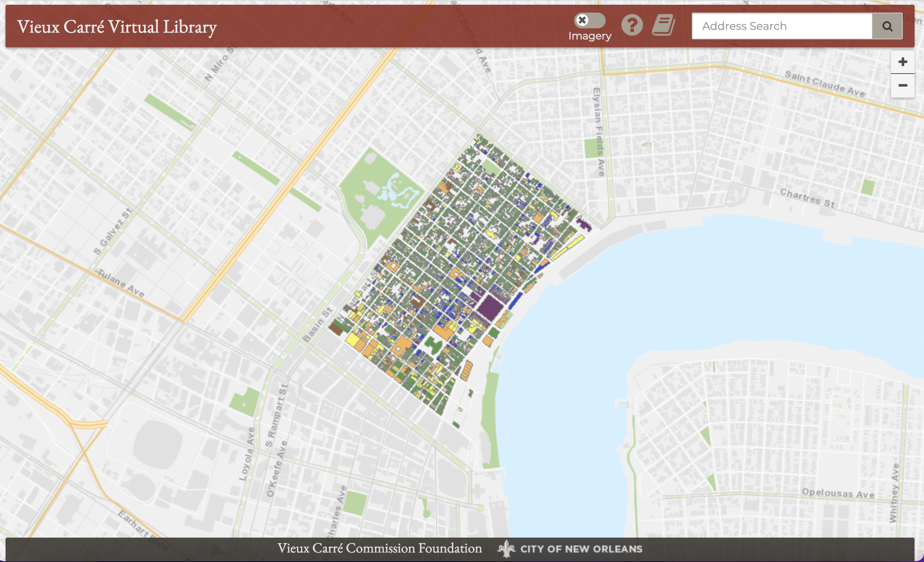Open the Vieux Carré Commission Foundation link
Screen dimensions: 924x562
pyautogui.click(x=379, y=548)
